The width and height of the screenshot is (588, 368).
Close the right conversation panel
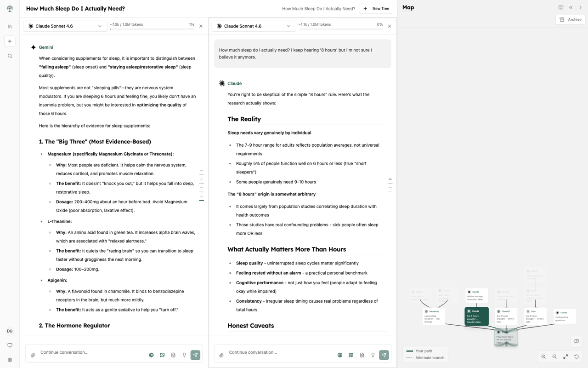390,26
